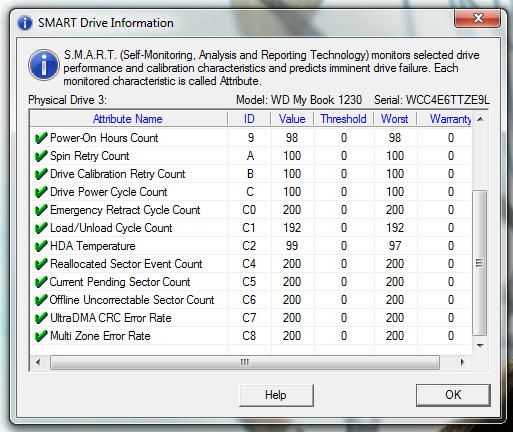Image resolution: width=513 pixels, height=432 pixels.
Task: Click the Threshold column header
Action: 343,119
